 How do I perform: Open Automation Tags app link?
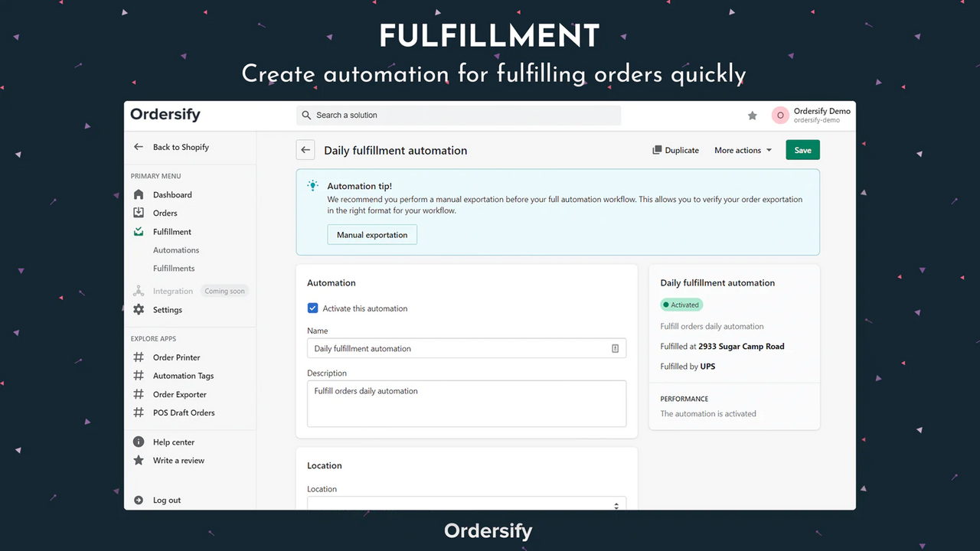183,376
